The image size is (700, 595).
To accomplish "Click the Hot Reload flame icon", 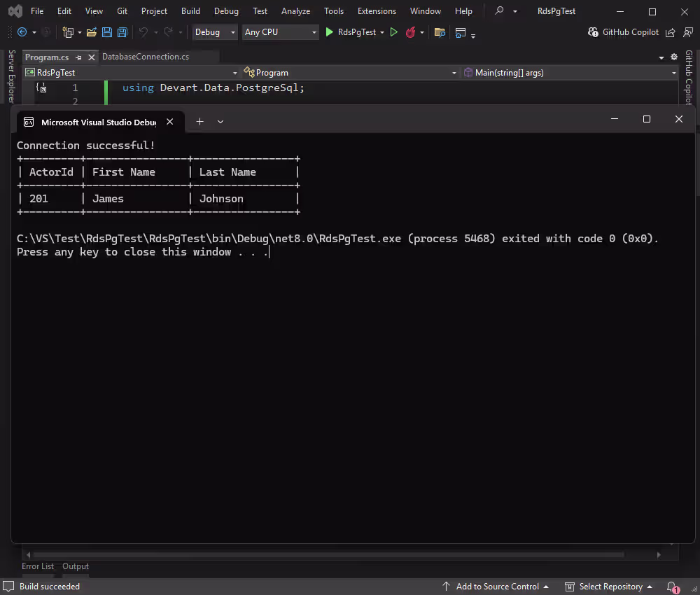I will (x=412, y=32).
